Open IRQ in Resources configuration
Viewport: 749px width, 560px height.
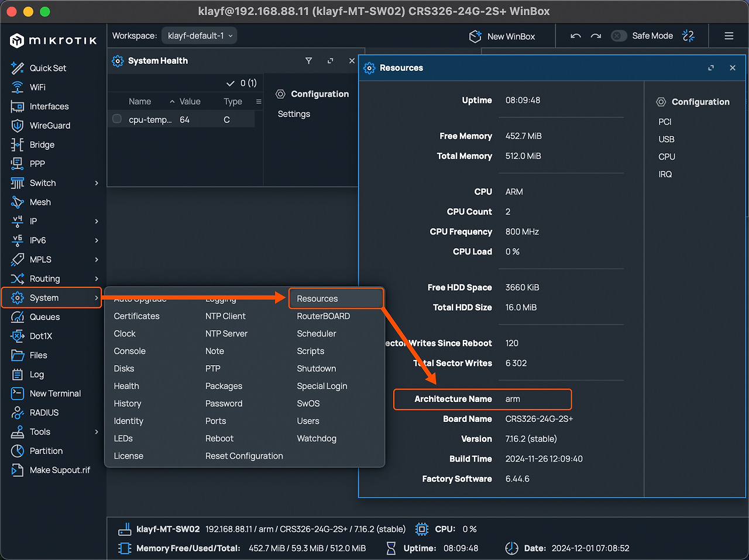(x=665, y=174)
